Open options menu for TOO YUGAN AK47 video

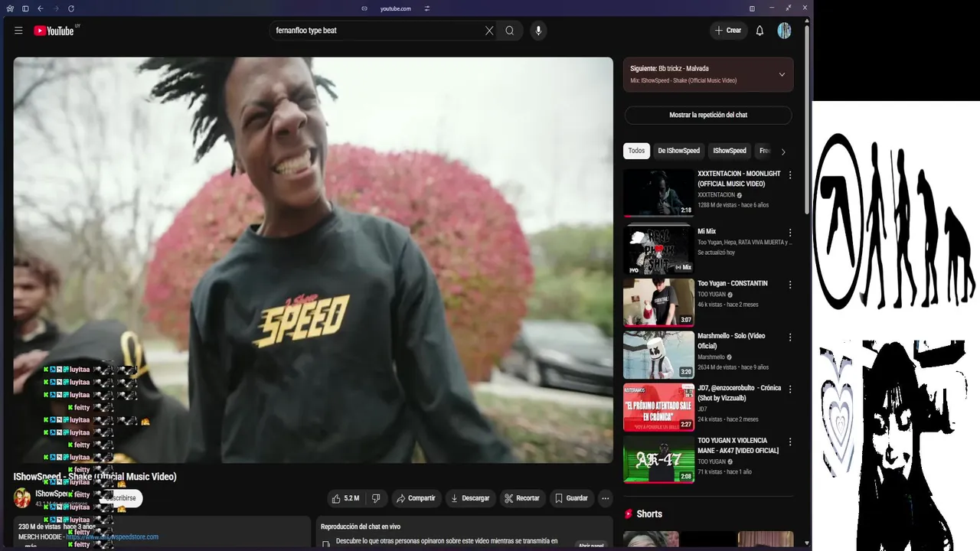click(790, 442)
